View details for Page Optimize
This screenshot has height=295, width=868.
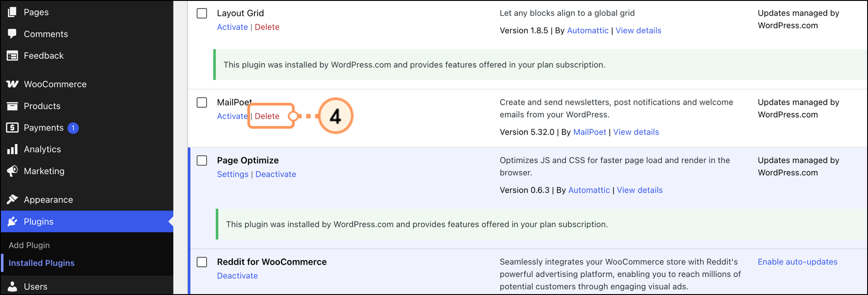click(x=640, y=190)
